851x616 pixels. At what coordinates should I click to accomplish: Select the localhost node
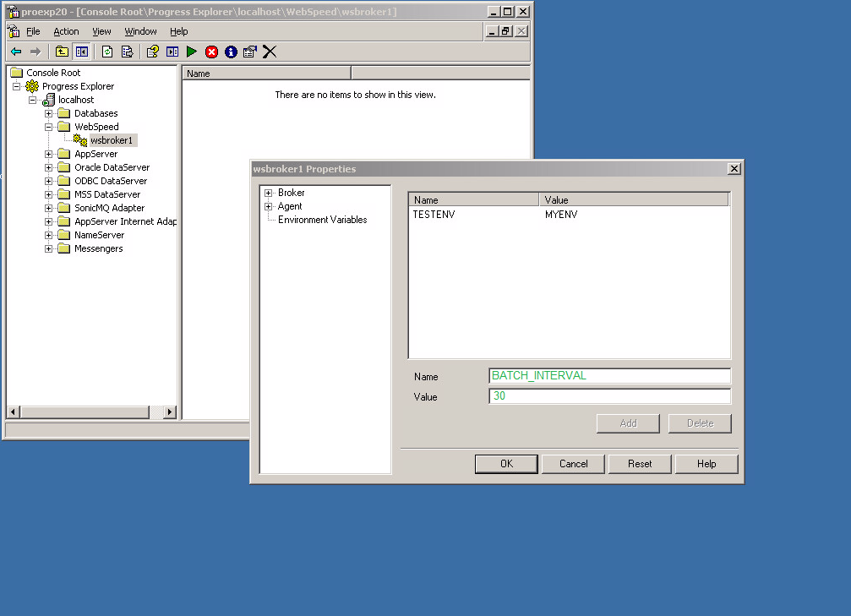click(x=76, y=100)
